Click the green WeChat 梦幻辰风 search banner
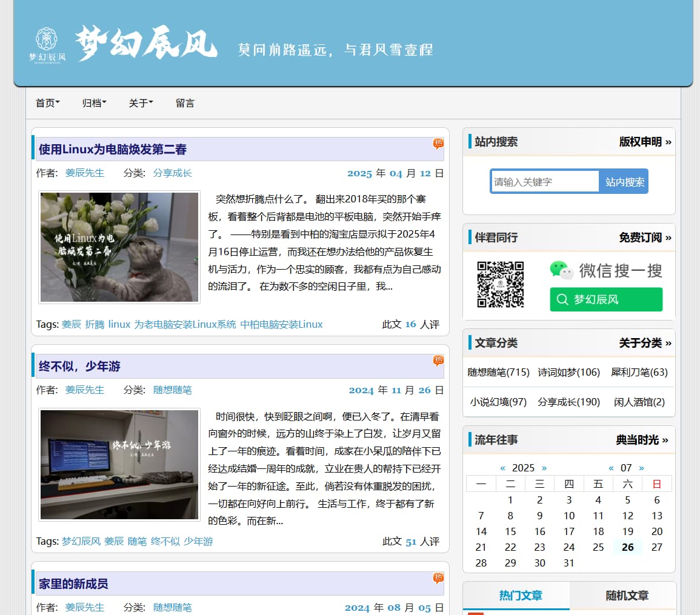Screen dimensions: 700x615 point(606,299)
